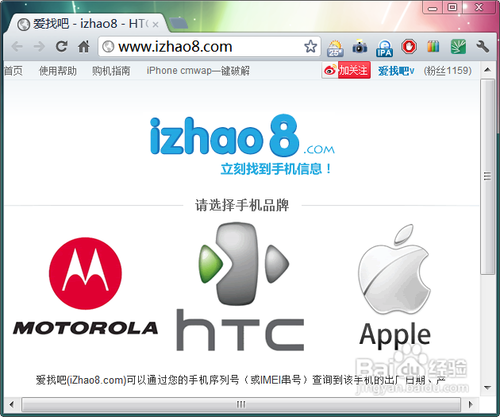Open a new tab
This screenshot has width=500, height=417.
[x=179, y=23]
